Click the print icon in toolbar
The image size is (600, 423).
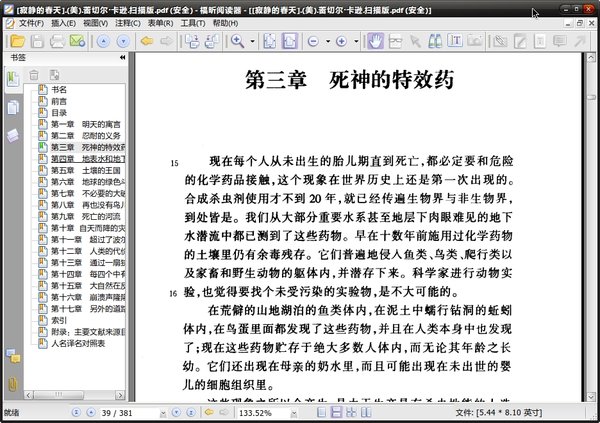(57, 41)
